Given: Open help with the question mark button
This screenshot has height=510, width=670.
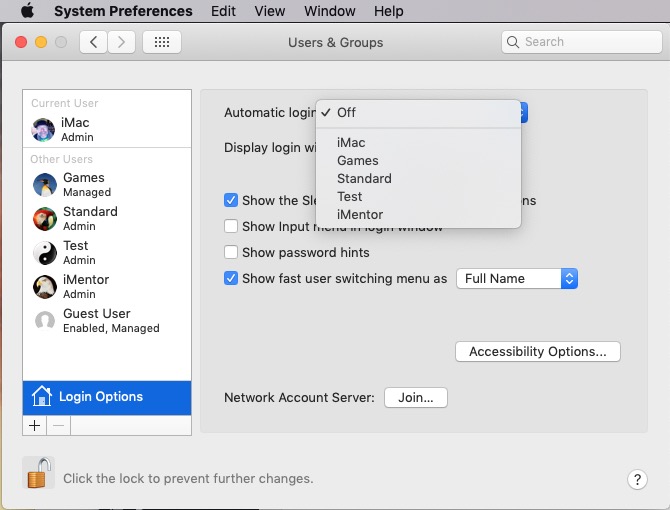Looking at the screenshot, I should click(637, 480).
